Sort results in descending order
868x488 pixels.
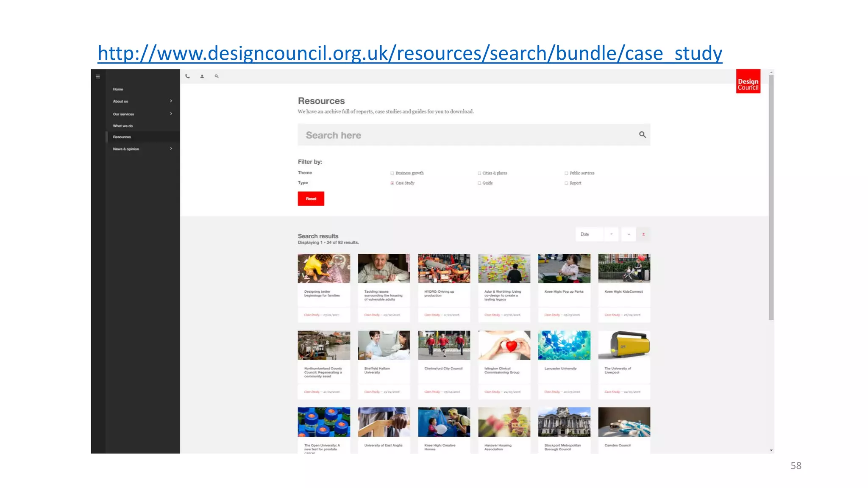tap(643, 234)
